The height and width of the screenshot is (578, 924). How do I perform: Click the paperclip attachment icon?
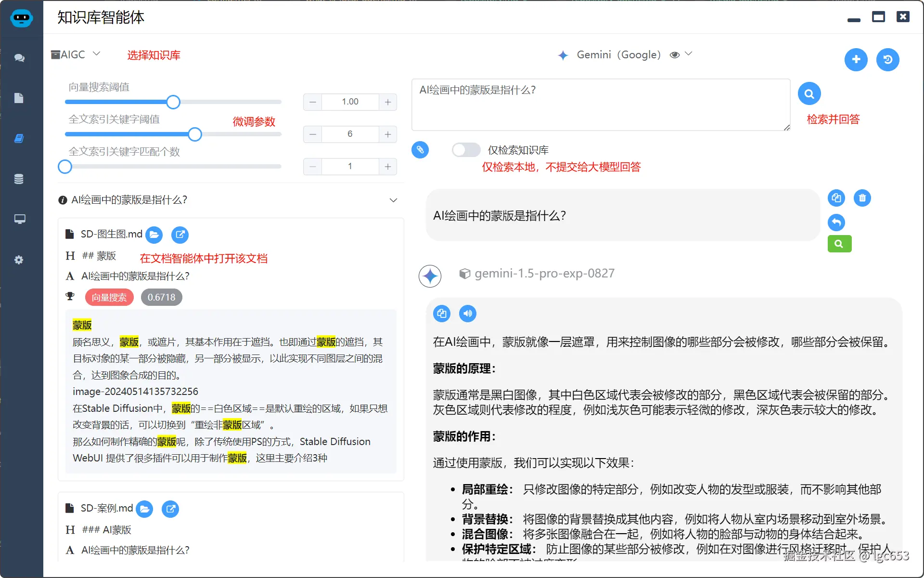(420, 150)
